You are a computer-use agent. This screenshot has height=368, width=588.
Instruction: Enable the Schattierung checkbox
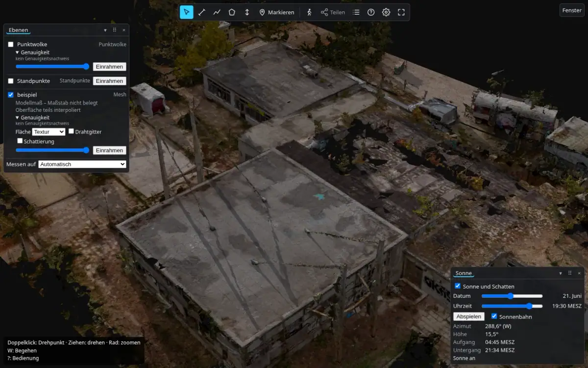click(20, 141)
